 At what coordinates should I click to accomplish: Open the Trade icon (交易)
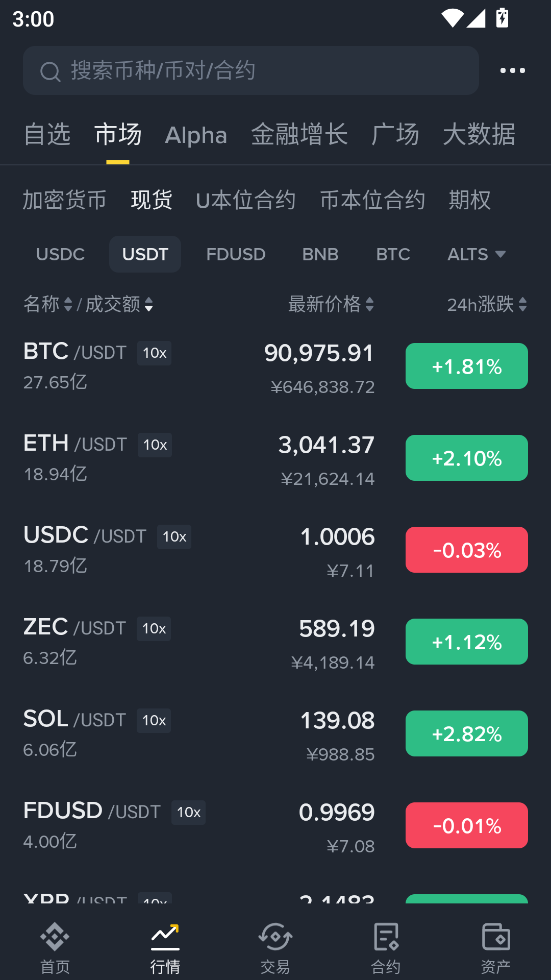point(275,937)
